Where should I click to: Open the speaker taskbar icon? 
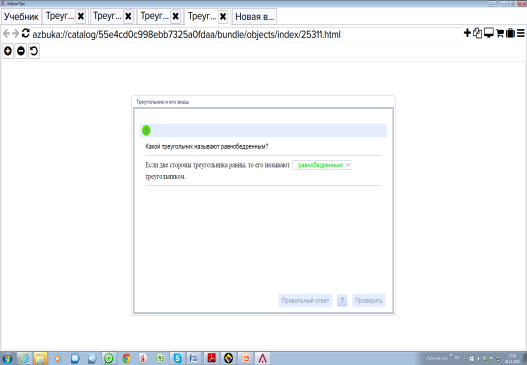point(92,359)
